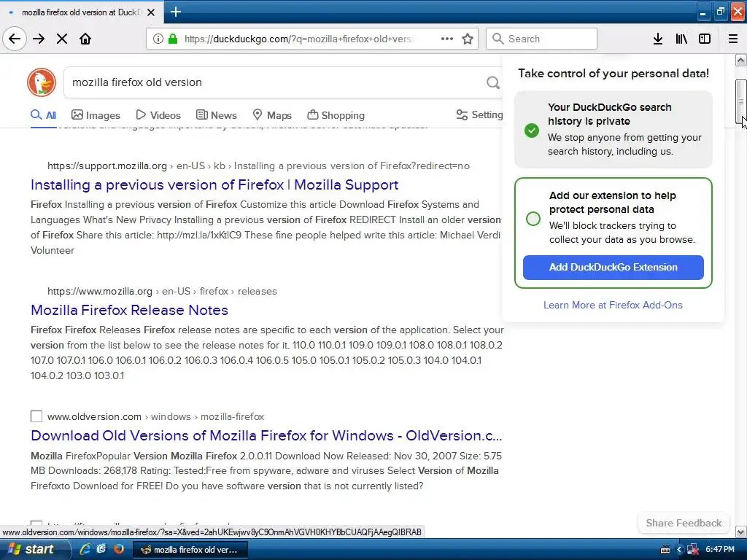Click the support.mozilla.org result URL
The width and height of the screenshot is (747, 560).
pyautogui.click(x=258, y=166)
